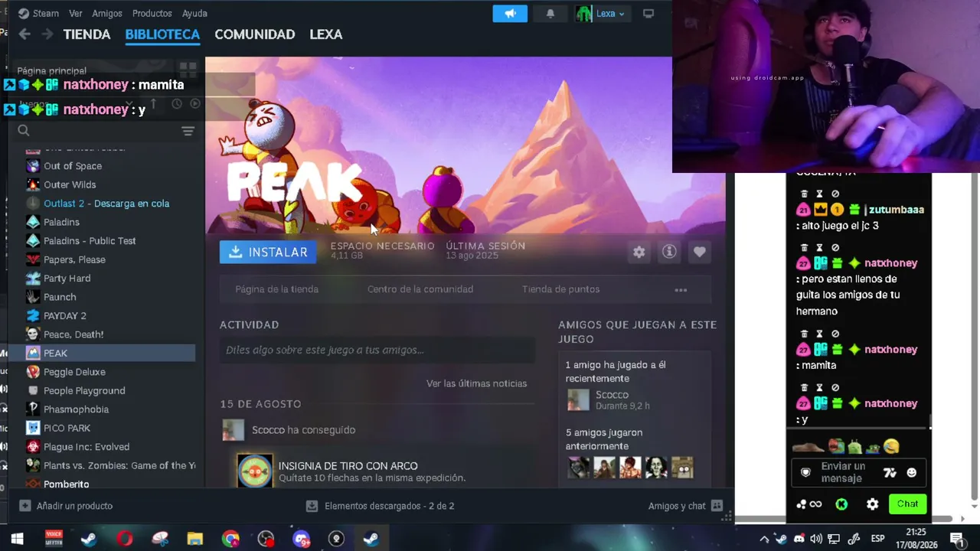
Task: Go forward with the Steam forward arrow
Action: pos(47,34)
